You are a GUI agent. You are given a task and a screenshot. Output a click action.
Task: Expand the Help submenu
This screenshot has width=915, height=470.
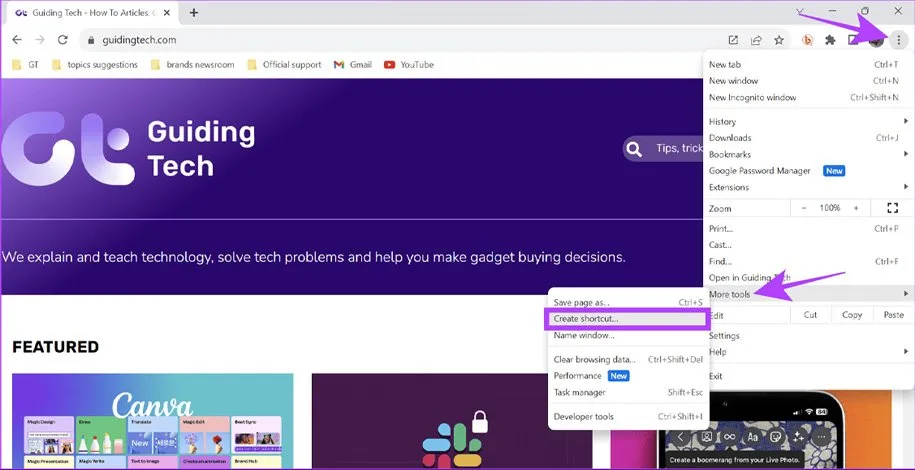(x=809, y=351)
